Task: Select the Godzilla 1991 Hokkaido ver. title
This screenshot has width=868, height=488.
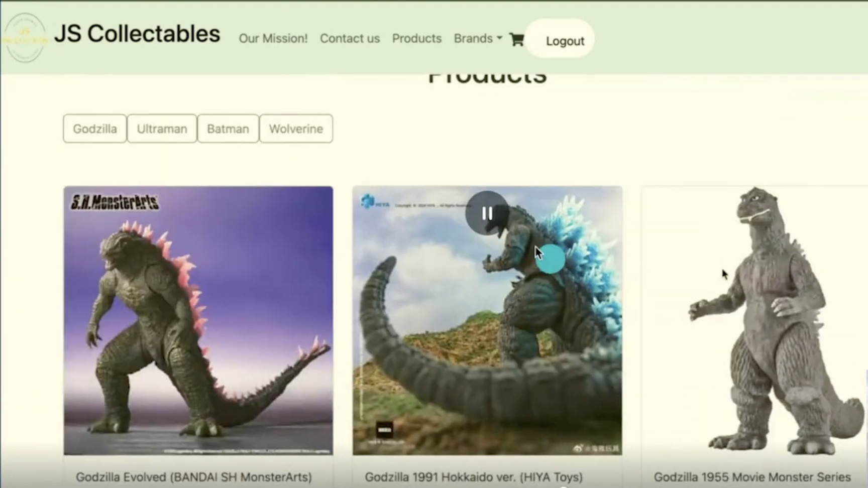Action: point(474,477)
